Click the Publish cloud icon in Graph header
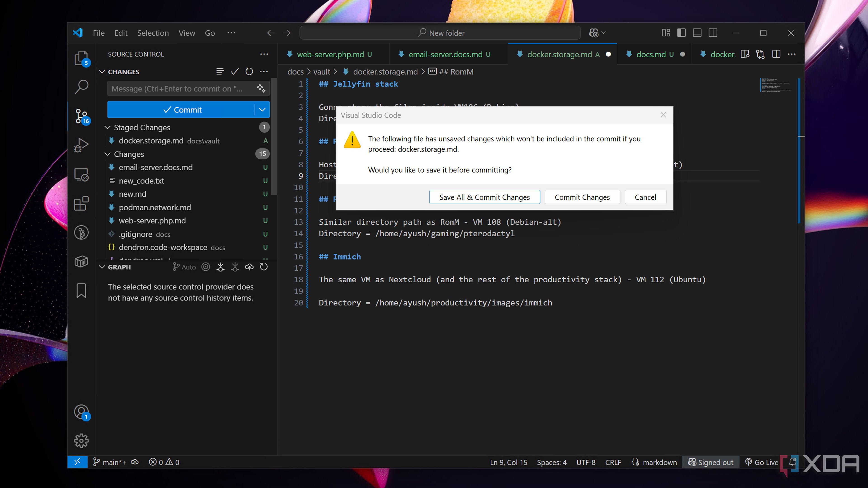 249,267
